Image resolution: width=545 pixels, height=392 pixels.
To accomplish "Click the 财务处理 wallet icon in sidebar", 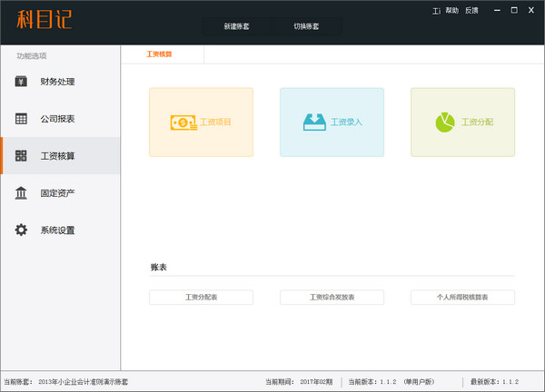I will tap(21, 82).
